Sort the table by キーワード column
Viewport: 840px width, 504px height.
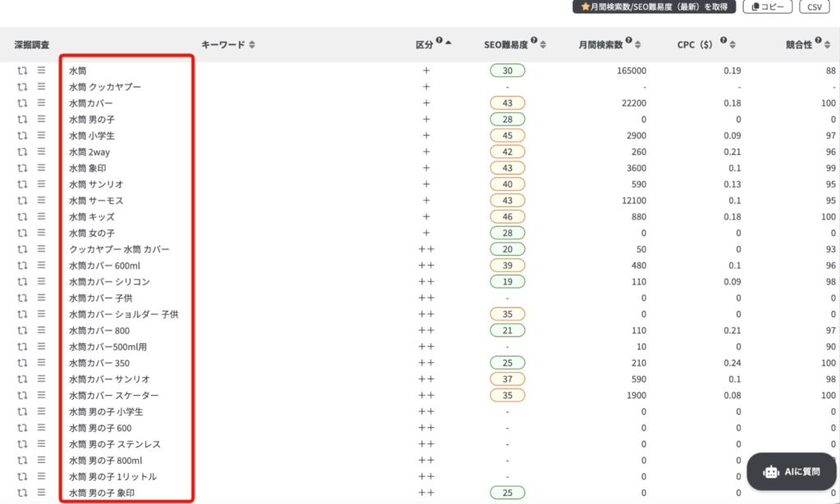click(x=252, y=45)
